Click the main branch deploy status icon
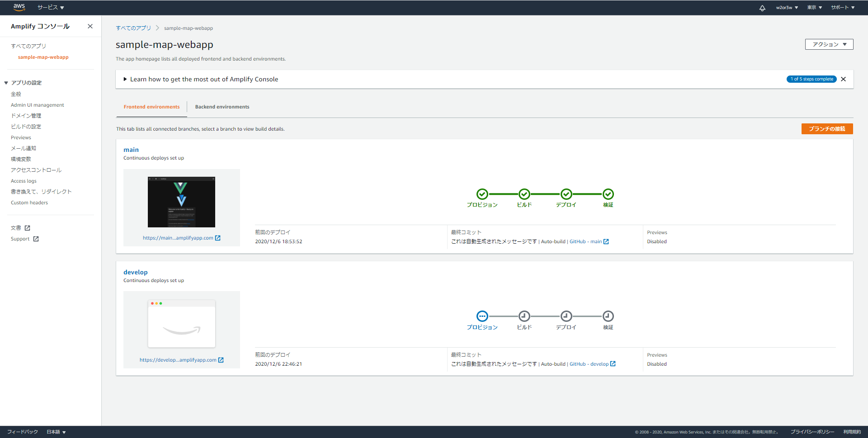This screenshot has height=438, width=868. tap(566, 194)
